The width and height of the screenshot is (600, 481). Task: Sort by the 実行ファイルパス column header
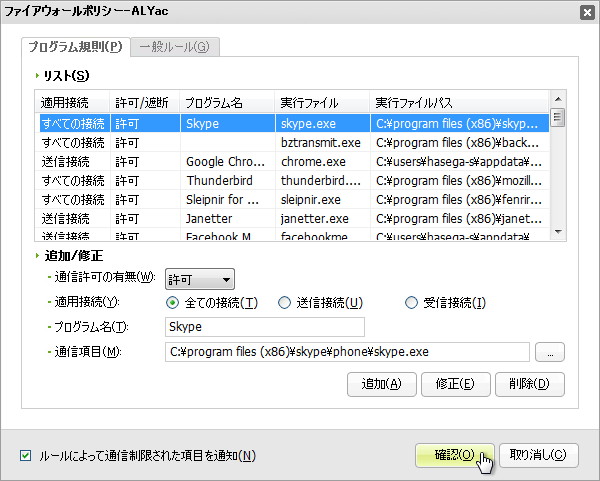(459, 103)
